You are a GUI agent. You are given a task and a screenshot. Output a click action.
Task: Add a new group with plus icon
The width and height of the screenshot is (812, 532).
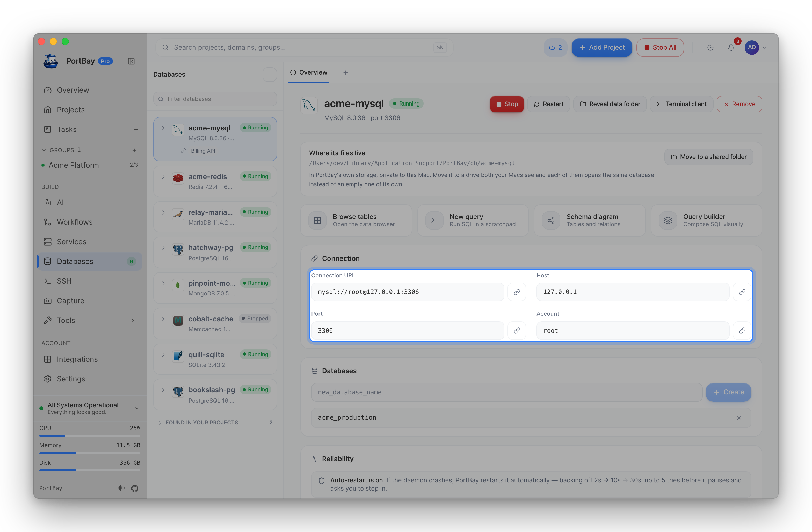tap(134, 150)
